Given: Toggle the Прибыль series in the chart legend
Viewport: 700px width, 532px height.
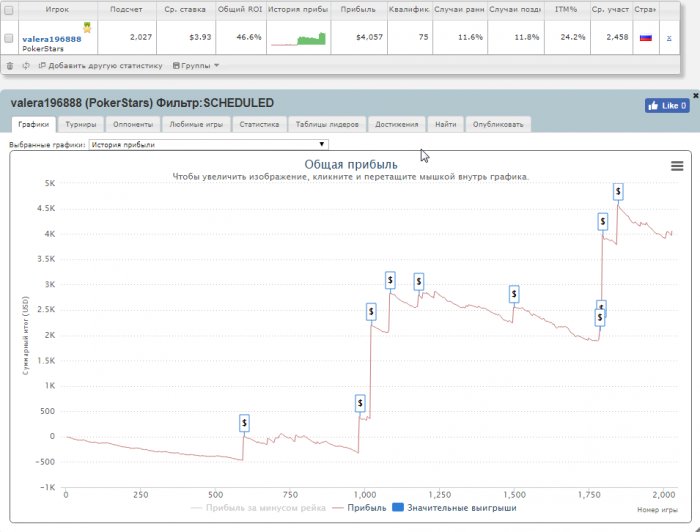Looking at the screenshot, I should (360, 508).
